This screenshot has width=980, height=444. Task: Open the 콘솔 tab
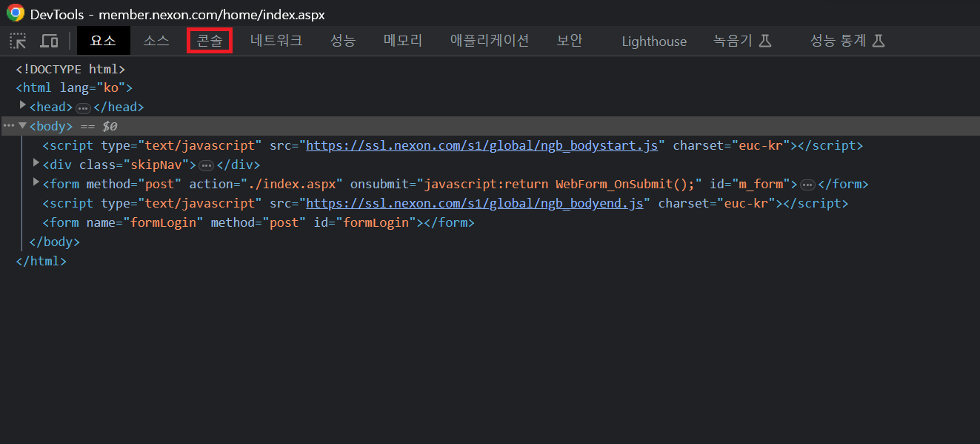point(210,41)
